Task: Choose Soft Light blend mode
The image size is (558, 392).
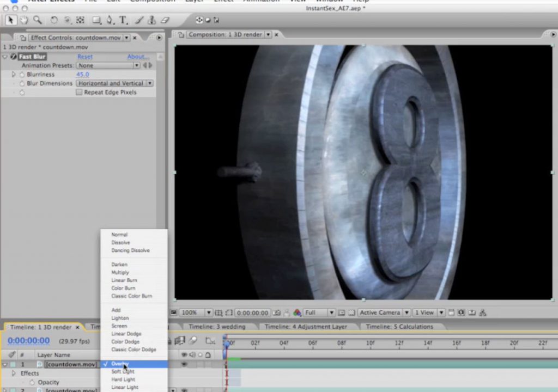Action: 123,371
